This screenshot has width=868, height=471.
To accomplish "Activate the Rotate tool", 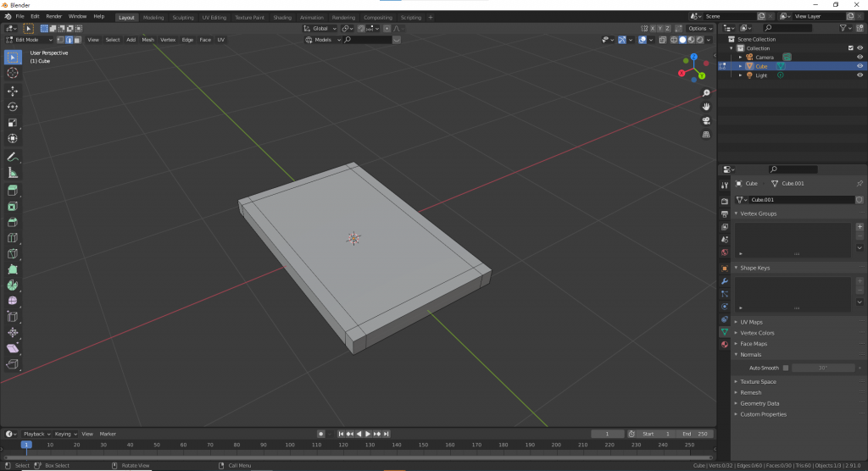I will tap(13, 107).
